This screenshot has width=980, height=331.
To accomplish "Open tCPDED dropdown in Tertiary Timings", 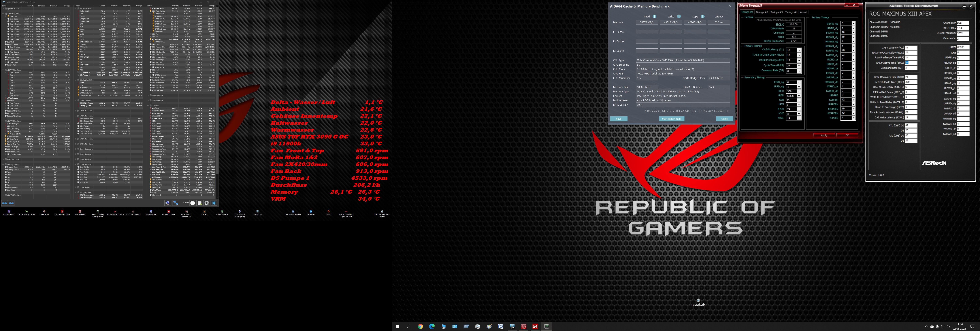I will [x=854, y=118].
